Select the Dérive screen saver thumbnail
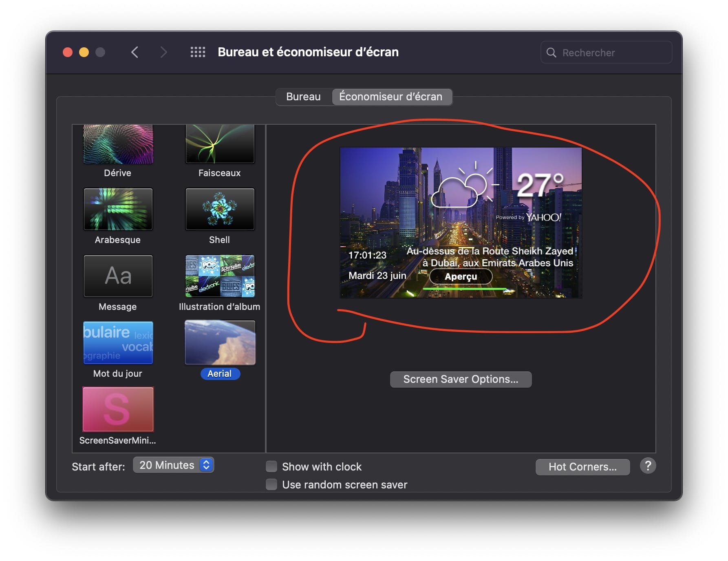728x561 pixels. tap(118, 144)
